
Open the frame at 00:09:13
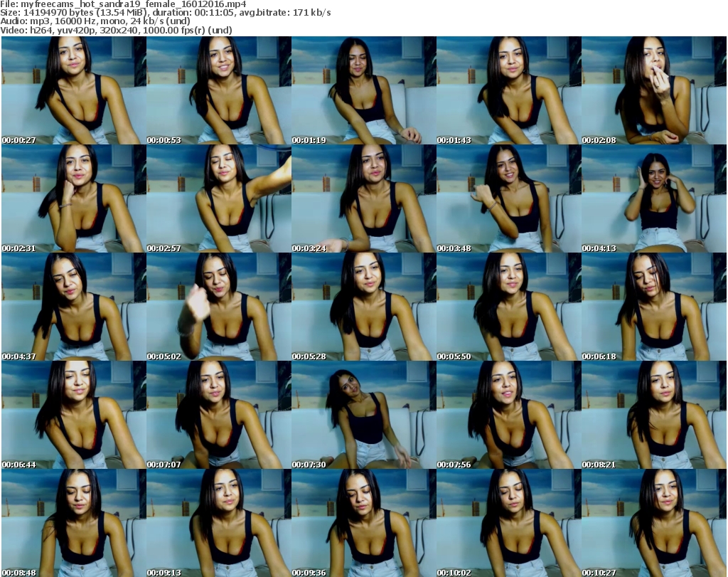click(x=219, y=523)
